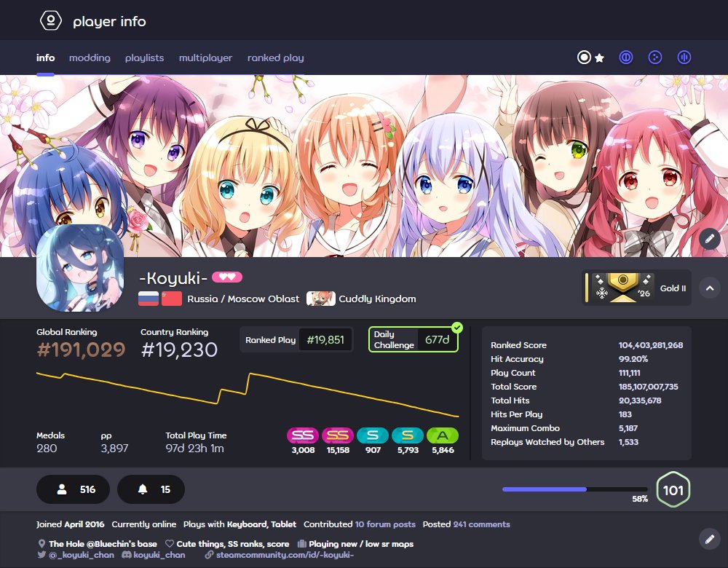The height and width of the screenshot is (568, 728).
Task: Click the silver S grade badge
Action: coord(373,435)
